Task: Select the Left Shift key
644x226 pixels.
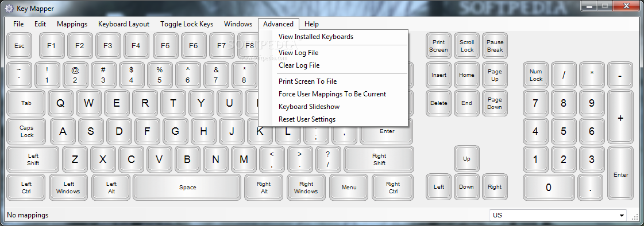Action: click(33, 159)
